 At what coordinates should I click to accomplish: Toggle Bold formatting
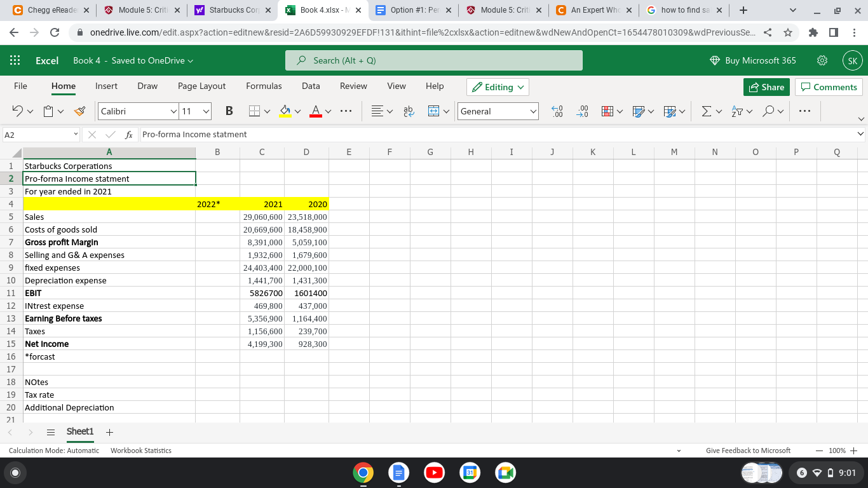click(228, 111)
